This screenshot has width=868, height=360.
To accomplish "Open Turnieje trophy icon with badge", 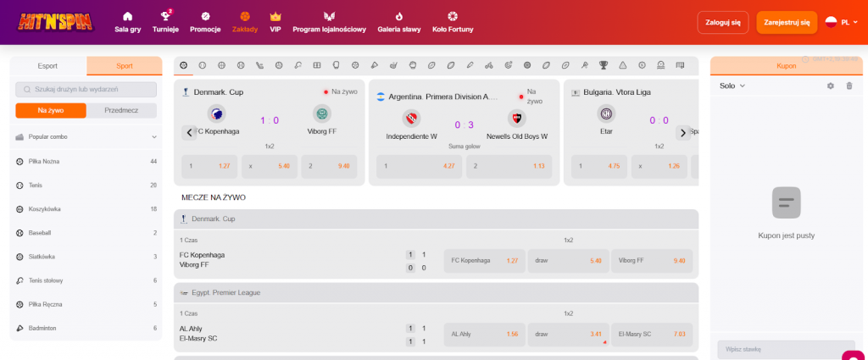I will [x=165, y=15].
